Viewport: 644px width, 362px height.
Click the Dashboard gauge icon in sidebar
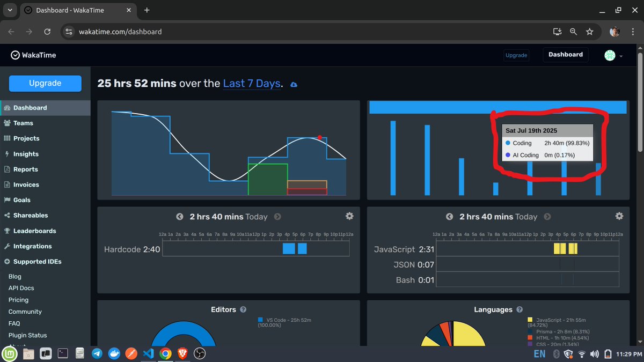[8, 108]
